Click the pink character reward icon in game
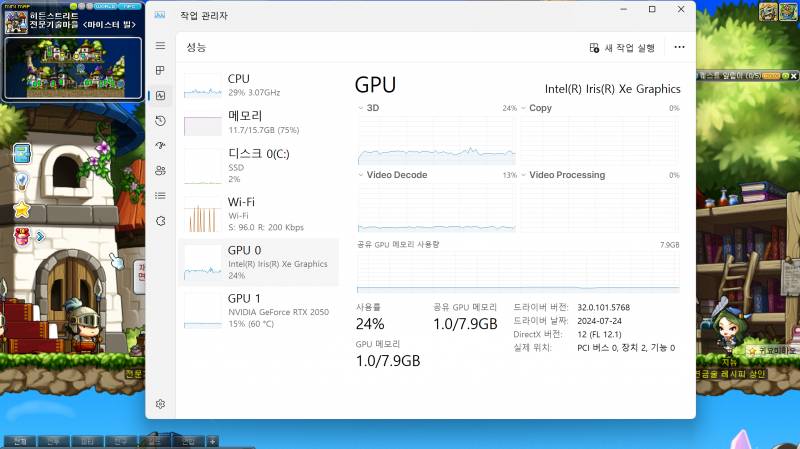Viewport: 800px width, 449px height. [22, 237]
